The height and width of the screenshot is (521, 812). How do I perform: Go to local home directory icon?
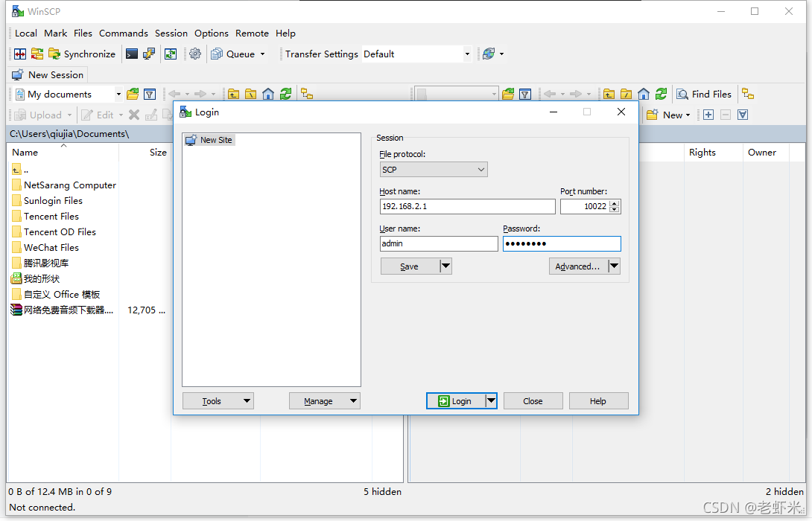(x=267, y=95)
